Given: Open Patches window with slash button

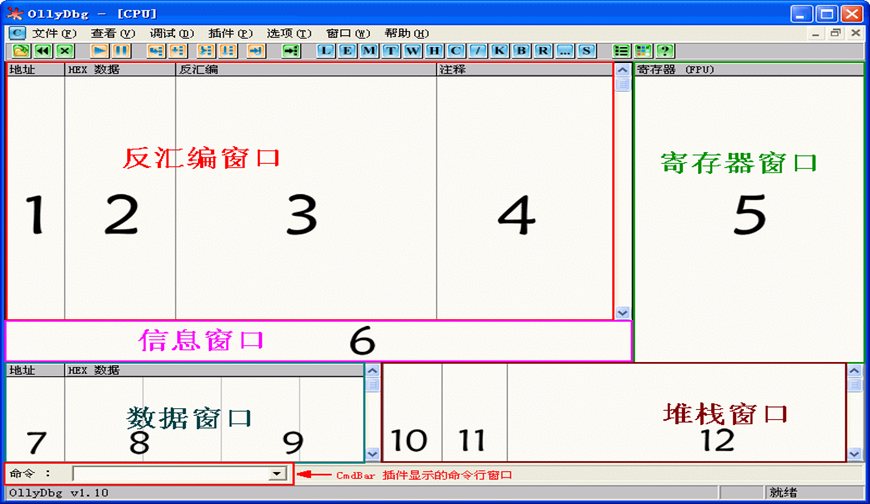Looking at the screenshot, I should pos(478,51).
